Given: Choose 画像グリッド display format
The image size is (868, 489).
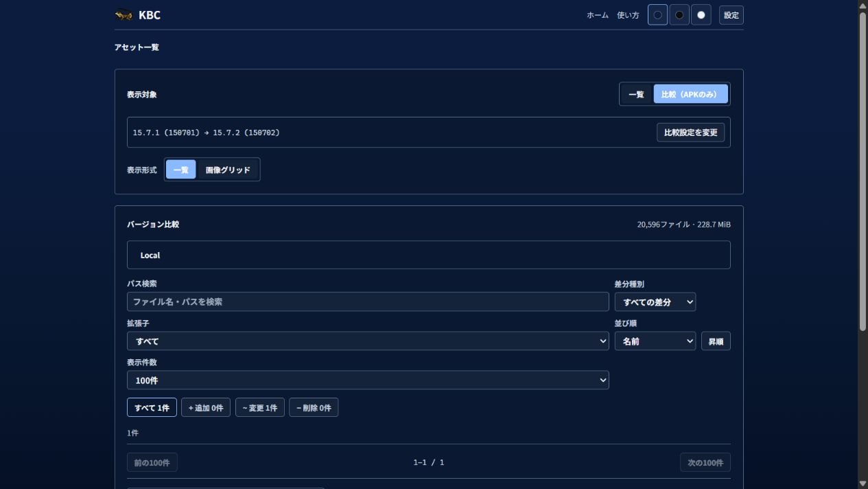Looking at the screenshot, I should tap(228, 170).
